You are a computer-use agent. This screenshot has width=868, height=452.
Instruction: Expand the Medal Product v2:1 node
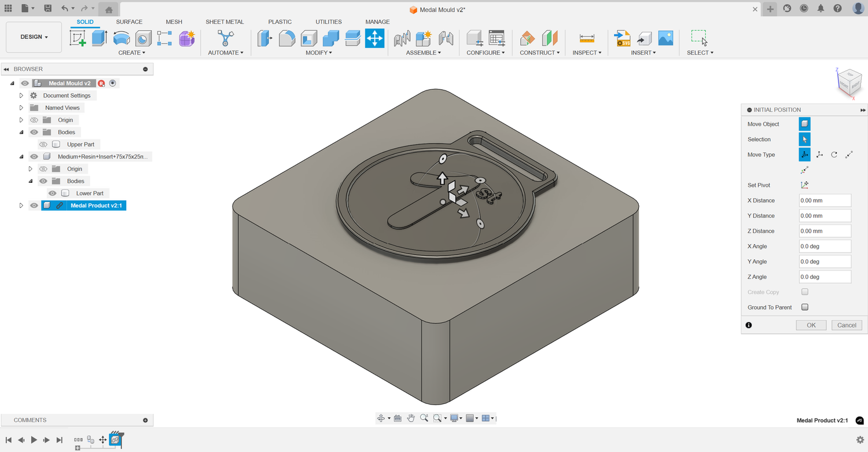point(21,205)
